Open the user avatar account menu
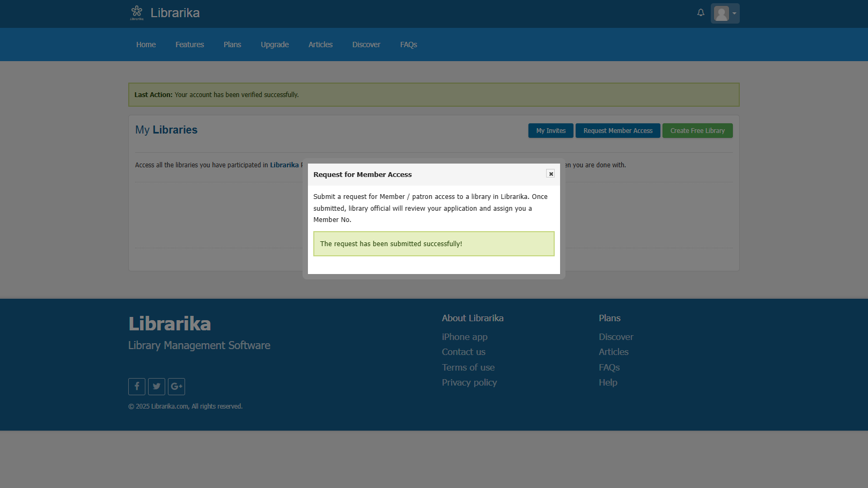 click(x=725, y=13)
